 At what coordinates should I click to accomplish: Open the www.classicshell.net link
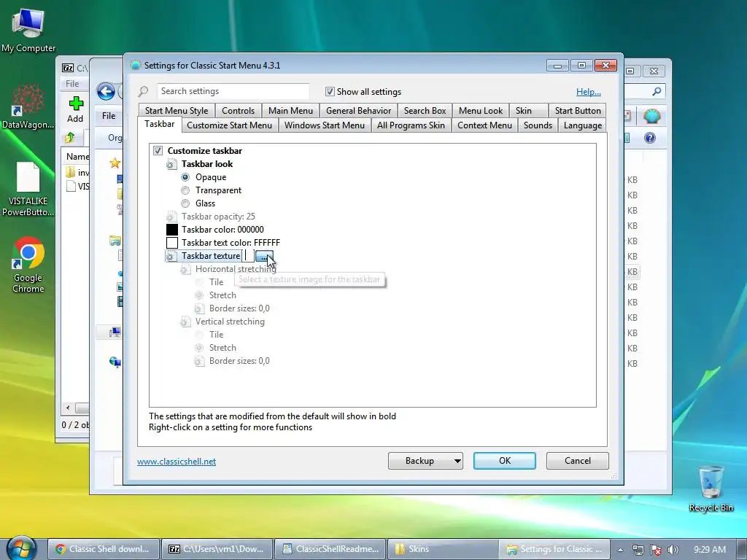pos(177,462)
